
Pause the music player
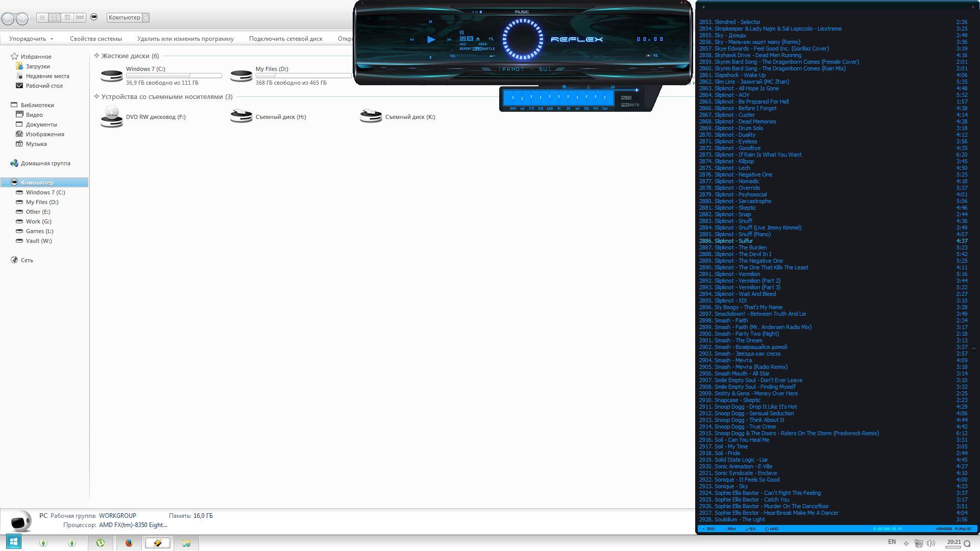pyautogui.click(x=430, y=22)
